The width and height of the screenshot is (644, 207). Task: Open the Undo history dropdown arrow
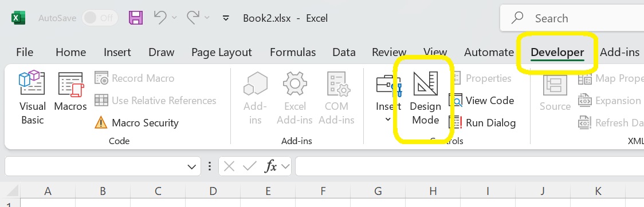[174, 18]
